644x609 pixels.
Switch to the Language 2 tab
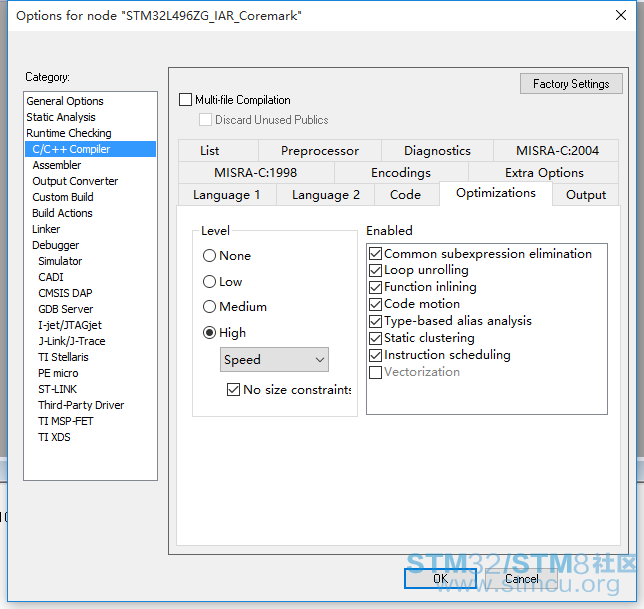[326, 195]
